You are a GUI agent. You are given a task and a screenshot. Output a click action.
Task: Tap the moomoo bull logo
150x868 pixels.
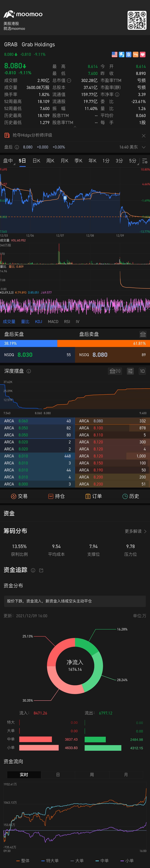pos(9,14)
